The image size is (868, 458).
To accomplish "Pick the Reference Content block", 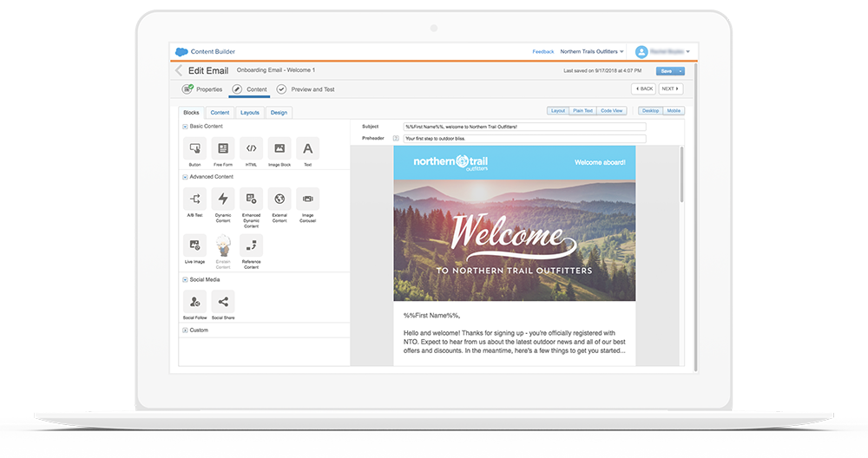I will [x=252, y=245].
